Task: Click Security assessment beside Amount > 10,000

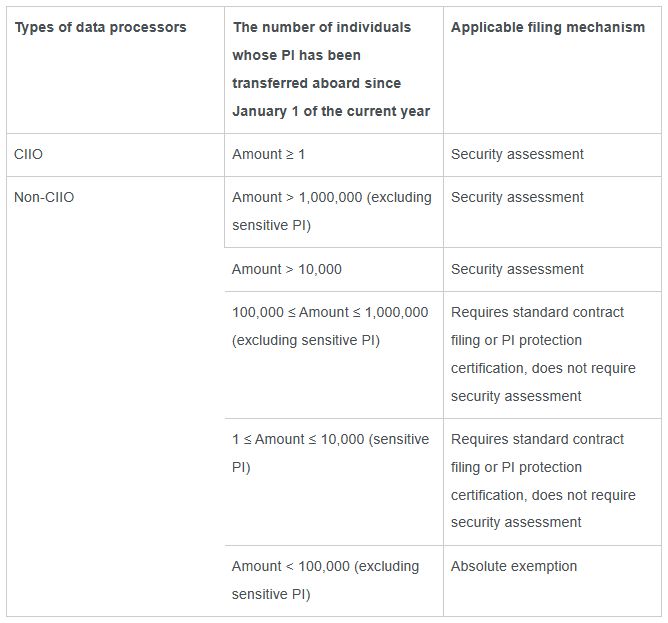Action: [x=517, y=269]
